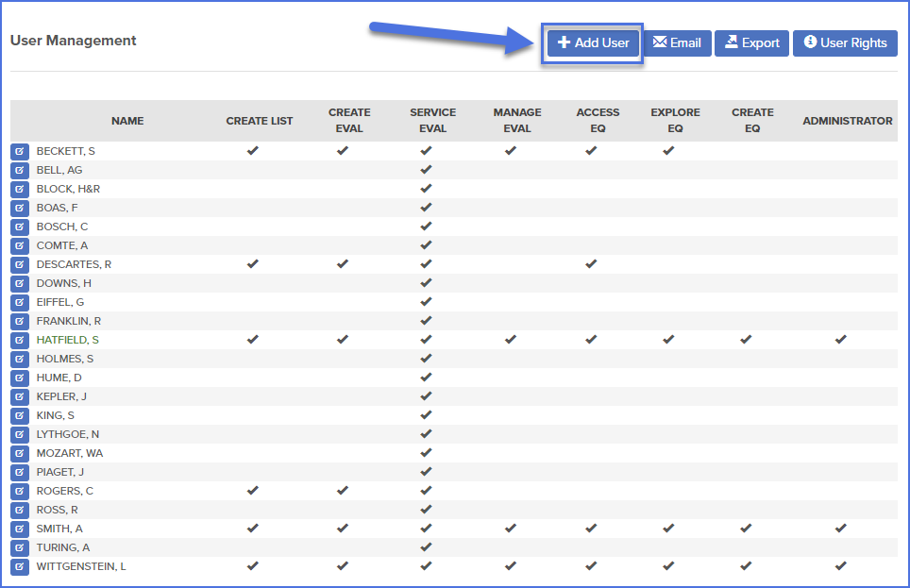The image size is (910, 588).
Task: Toggle Create List permission for DESCARTES, R
Action: 252,264
